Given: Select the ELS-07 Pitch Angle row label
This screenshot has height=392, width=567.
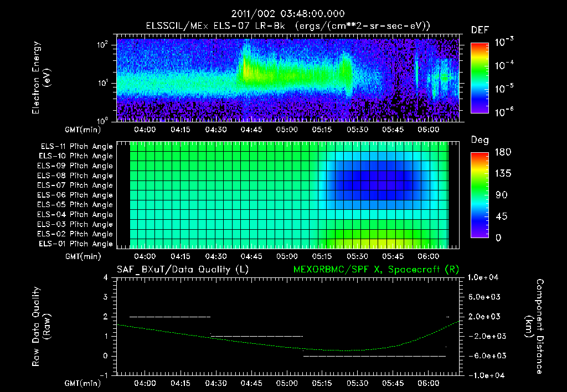Looking at the screenshot, I should [x=75, y=185].
